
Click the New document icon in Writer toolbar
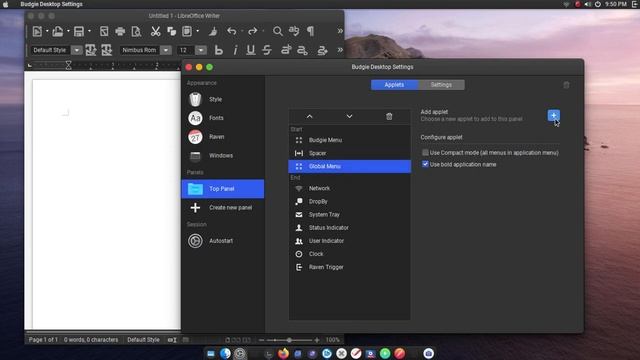37,31
